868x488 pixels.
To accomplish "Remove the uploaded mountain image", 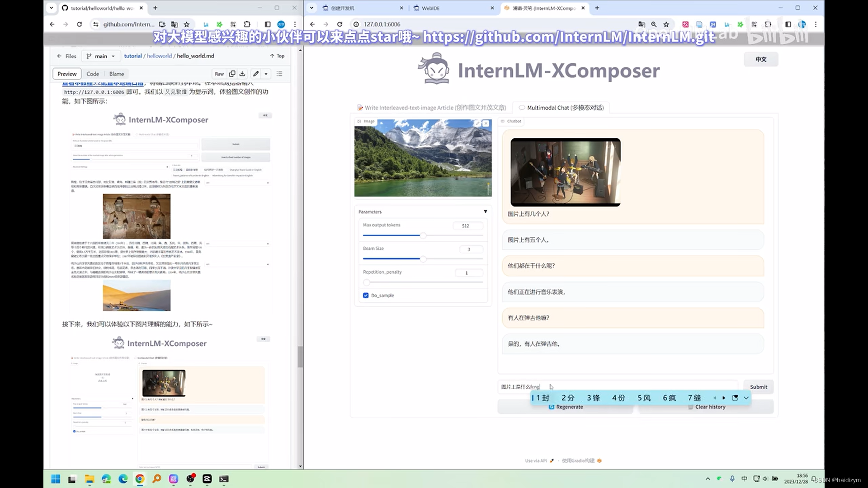I will 486,123.
